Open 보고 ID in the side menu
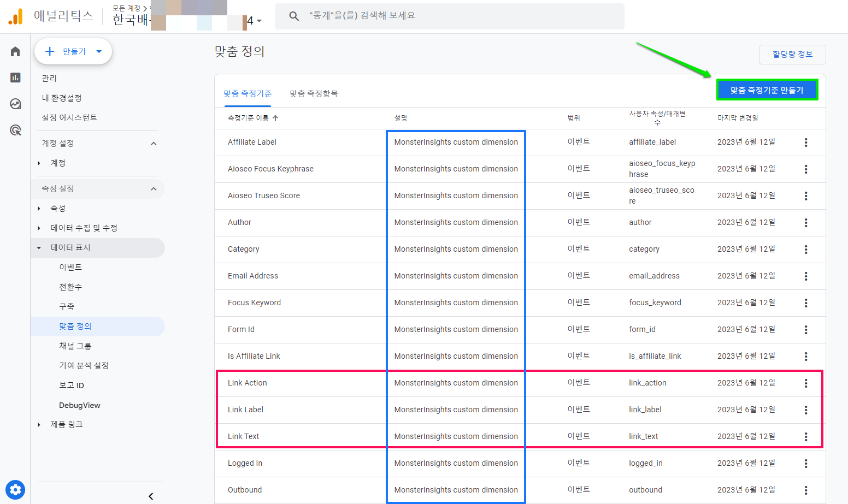Viewport: 848px width, 504px height. pyautogui.click(x=72, y=385)
